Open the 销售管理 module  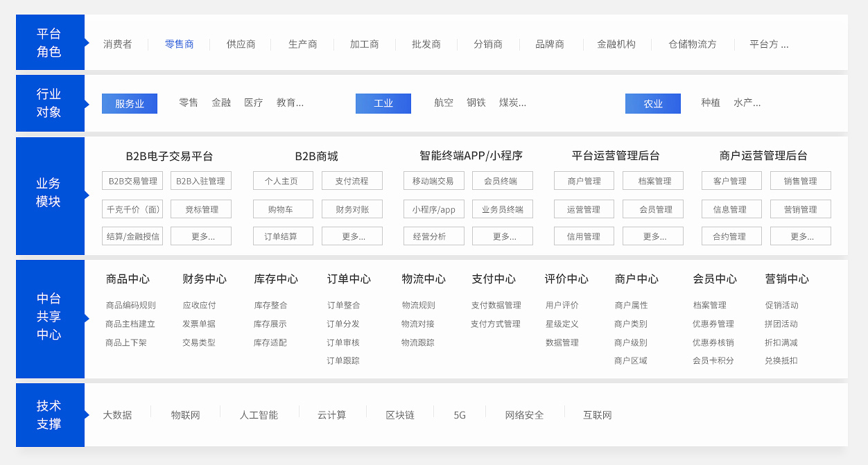tap(801, 181)
